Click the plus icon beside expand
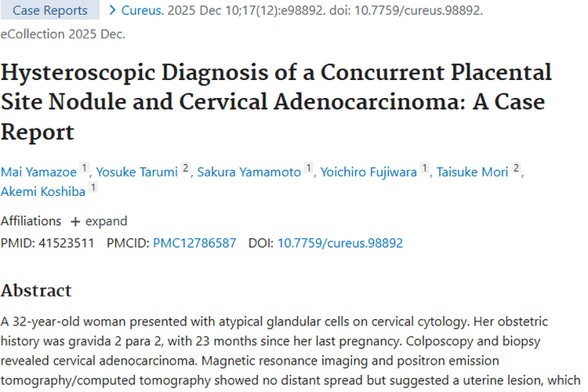The width and height of the screenshot is (588, 392). [x=75, y=222]
